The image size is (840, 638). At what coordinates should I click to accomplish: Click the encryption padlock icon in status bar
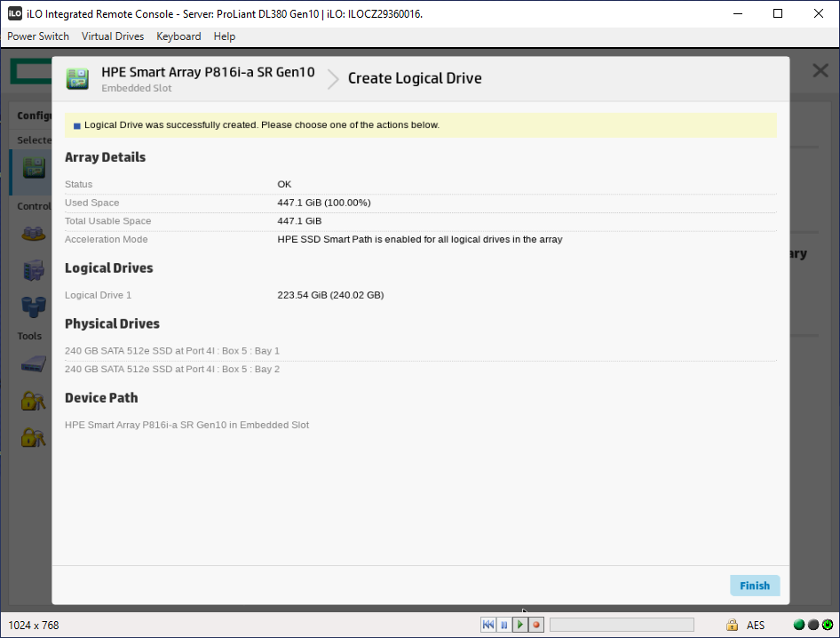(x=732, y=625)
